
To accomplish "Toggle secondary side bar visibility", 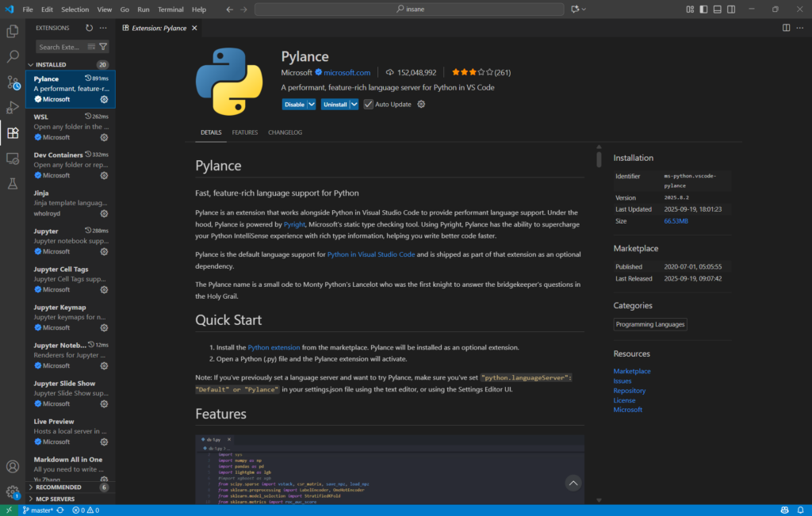I will 731,10.
